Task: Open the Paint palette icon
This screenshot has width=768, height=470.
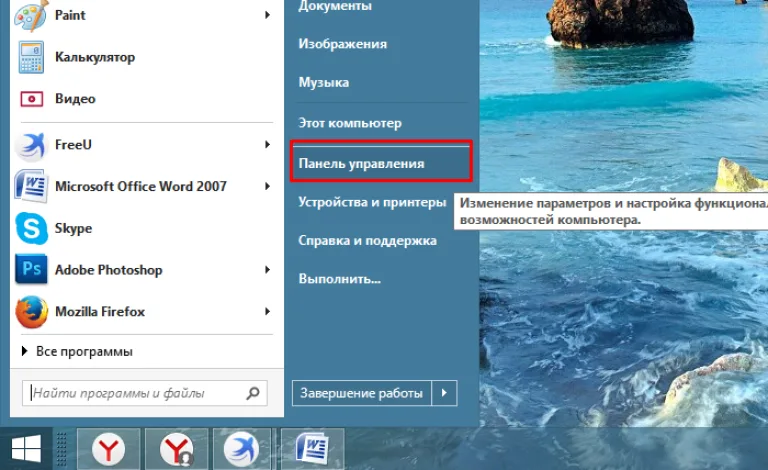Action: [x=31, y=15]
